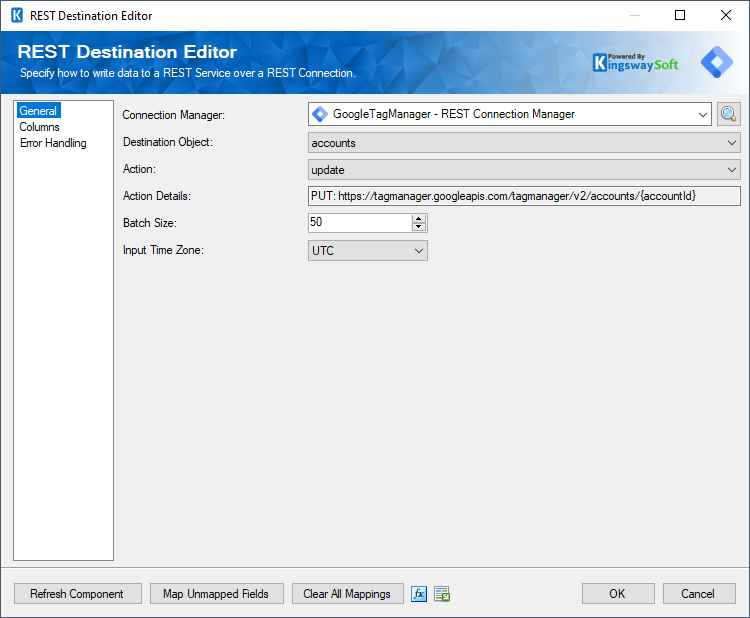Click Map Unmapped Fields button
The image size is (750, 618).
(x=217, y=594)
